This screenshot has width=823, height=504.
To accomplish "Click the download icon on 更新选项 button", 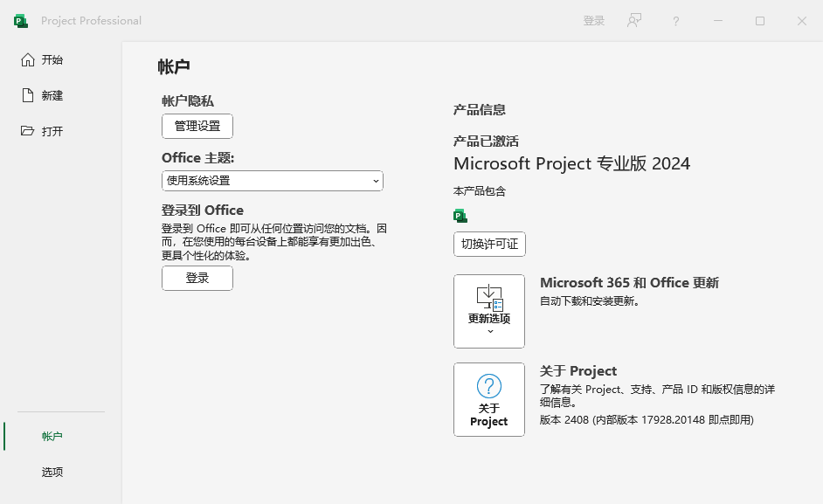I will pyautogui.click(x=489, y=298).
